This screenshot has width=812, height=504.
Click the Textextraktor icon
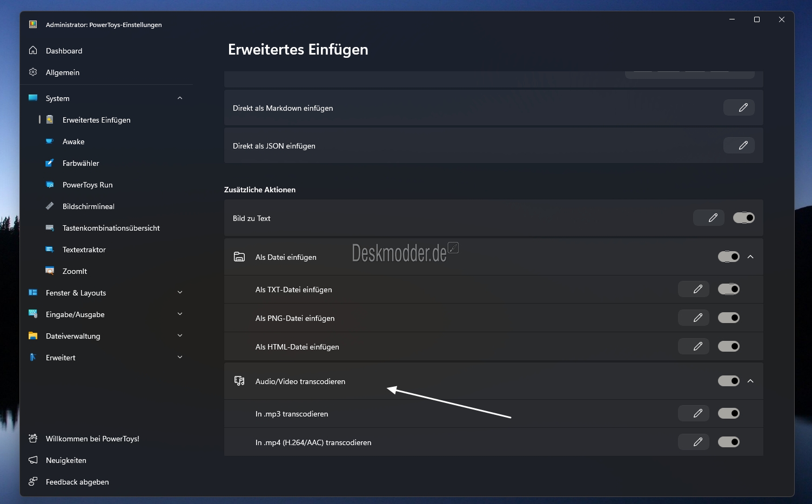(x=50, y=249)
